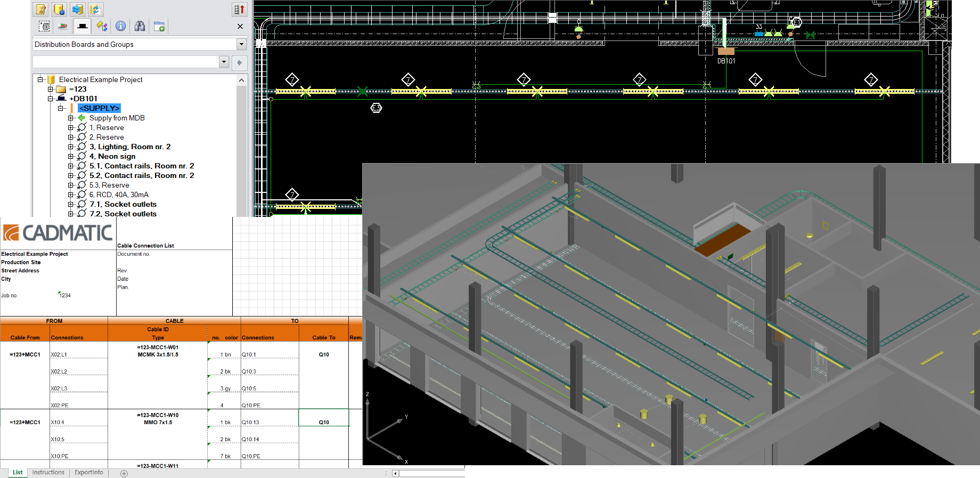Switch to the Instructions sheet tab
Screen dimensions: 980x478
click(x=48, y=472)
